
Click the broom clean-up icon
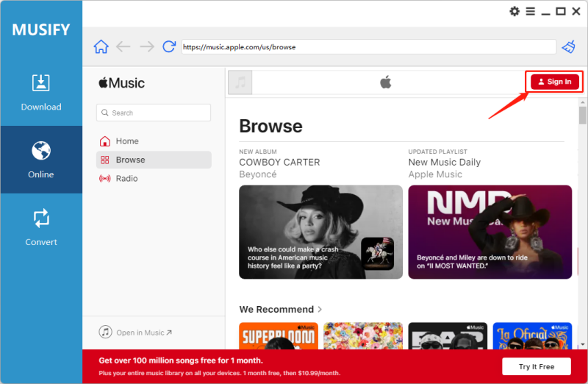[568, 47]
